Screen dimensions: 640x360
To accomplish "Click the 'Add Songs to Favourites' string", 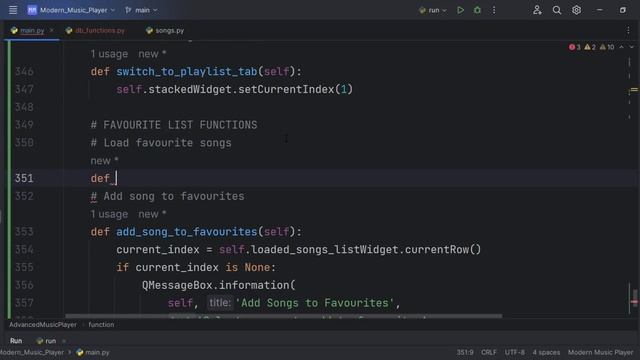I will pos(315,303).
